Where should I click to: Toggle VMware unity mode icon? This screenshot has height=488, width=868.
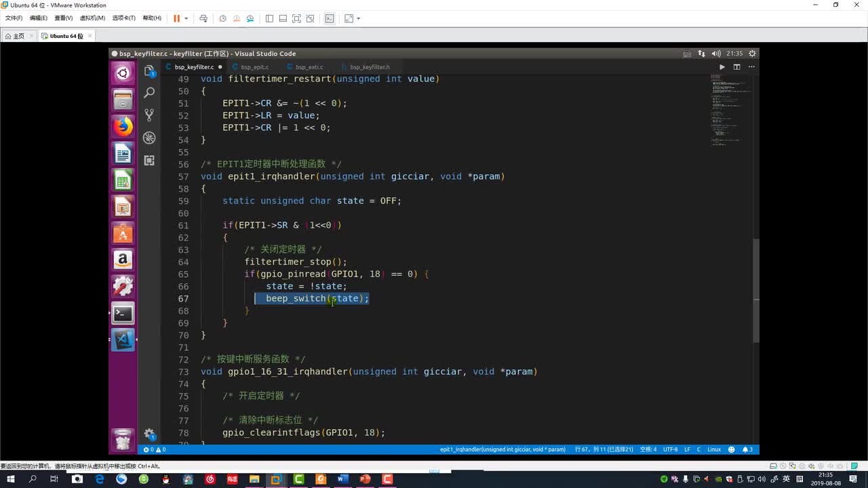tap(310, 18)
